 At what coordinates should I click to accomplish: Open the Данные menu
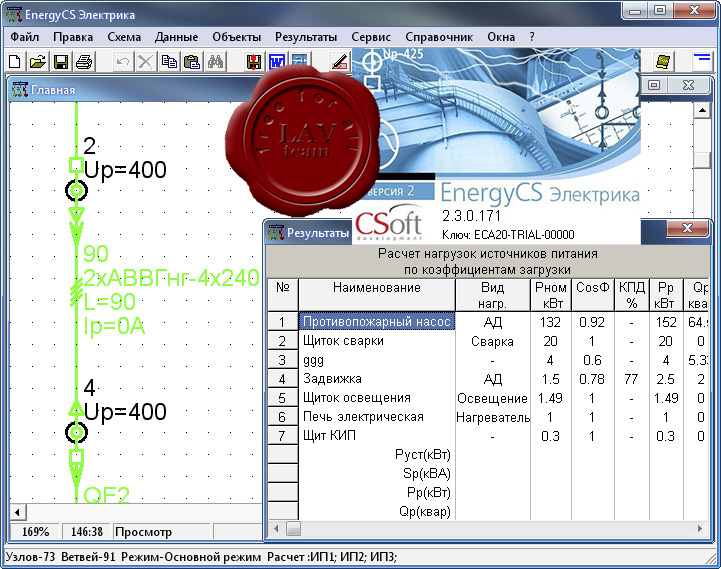pos(176,37)
